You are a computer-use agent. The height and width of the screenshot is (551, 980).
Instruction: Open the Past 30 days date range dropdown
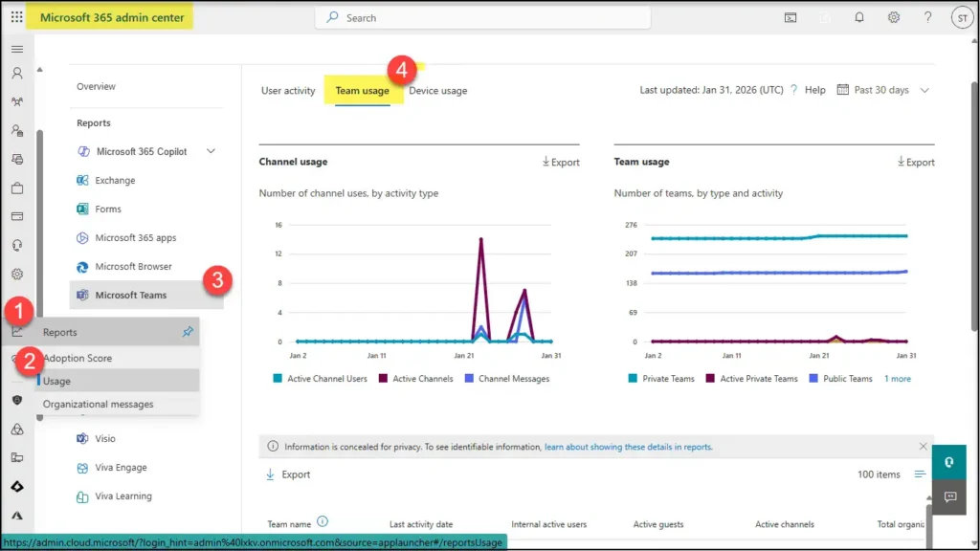pos(885,89)
